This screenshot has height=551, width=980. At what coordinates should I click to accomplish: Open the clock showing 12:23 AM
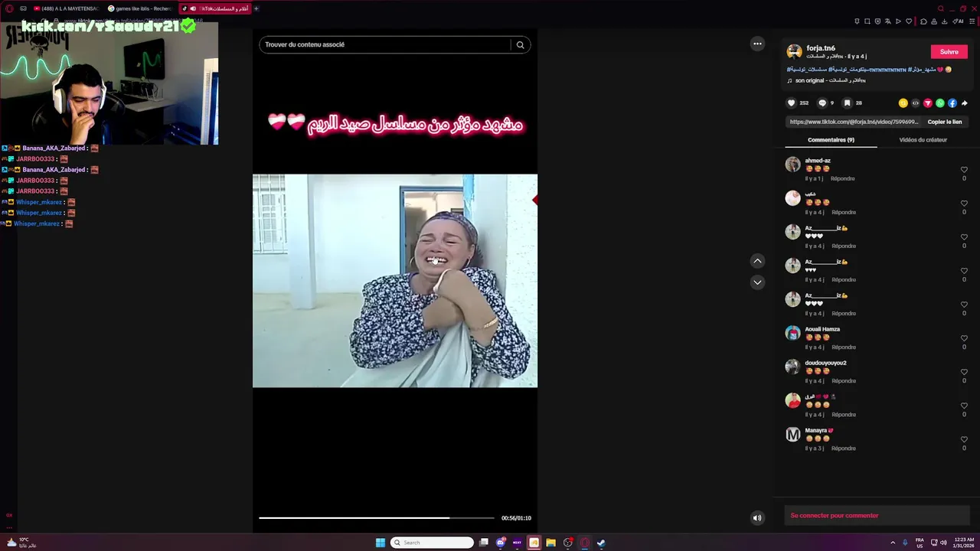coord(964,543)
